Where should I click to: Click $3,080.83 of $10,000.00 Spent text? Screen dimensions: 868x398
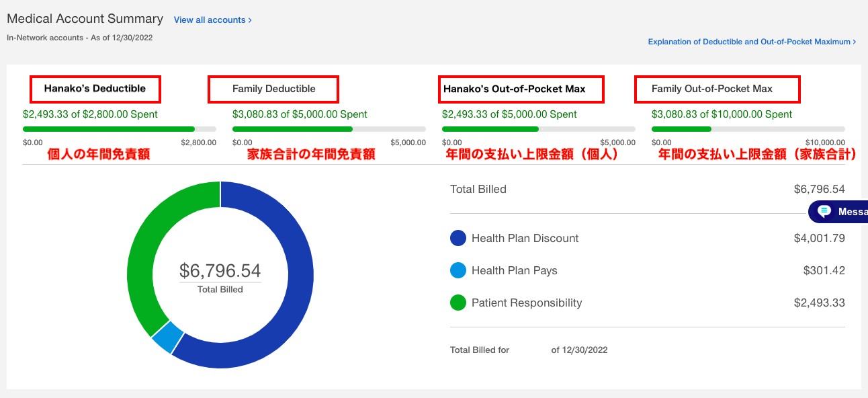(722, 114)
